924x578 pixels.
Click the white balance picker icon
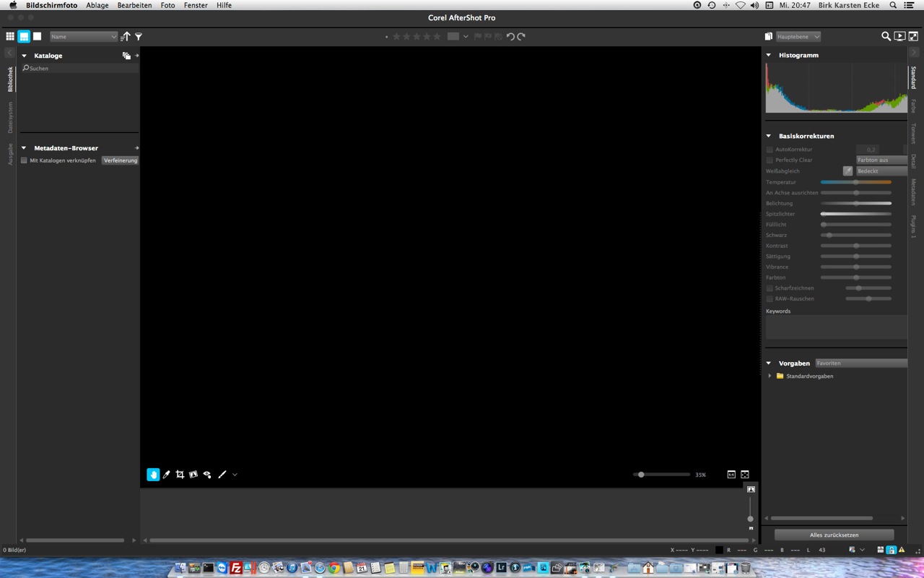(x=847, y=171)
